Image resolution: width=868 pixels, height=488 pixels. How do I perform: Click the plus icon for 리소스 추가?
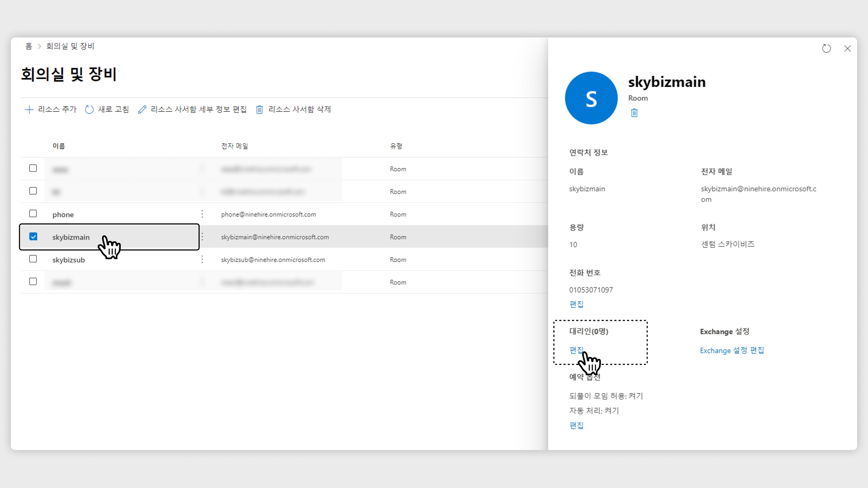pyautogui.click(x=29, y=110)
